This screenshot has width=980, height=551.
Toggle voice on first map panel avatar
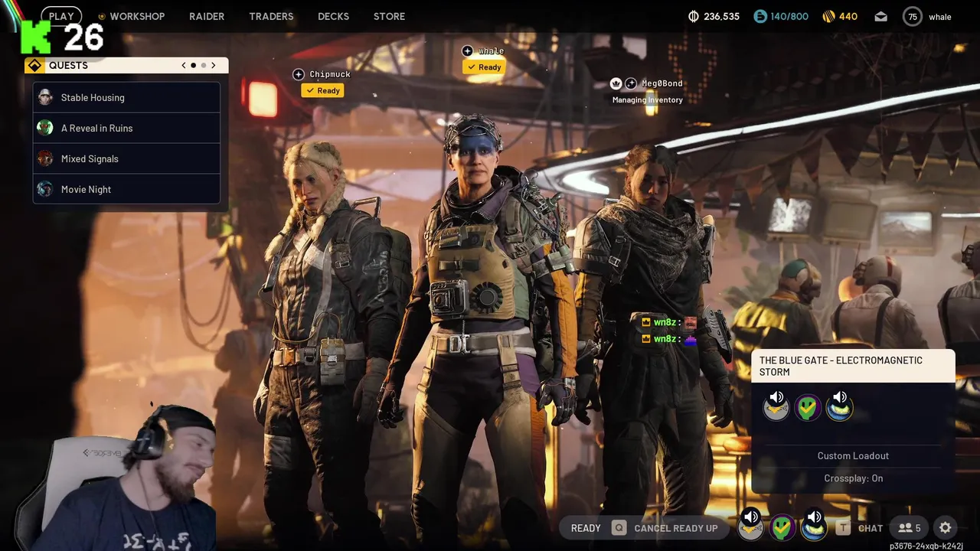click(x=776, y=397)
